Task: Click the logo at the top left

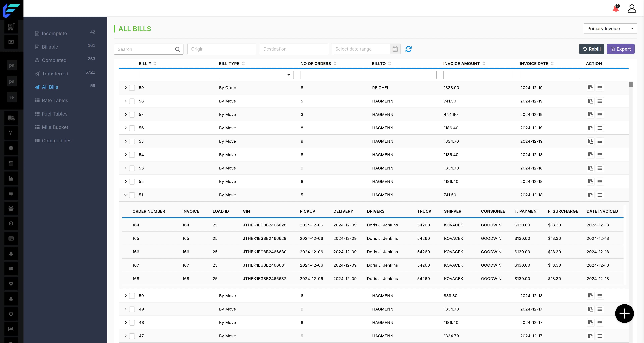Action: [12, 10]
